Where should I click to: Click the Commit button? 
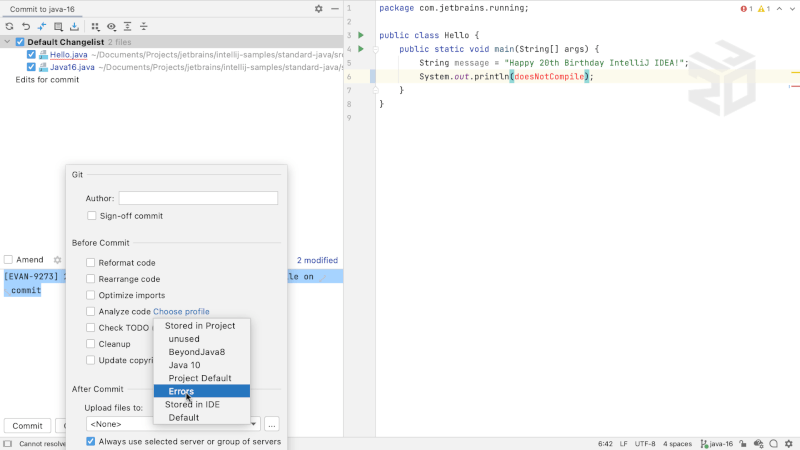28,426
